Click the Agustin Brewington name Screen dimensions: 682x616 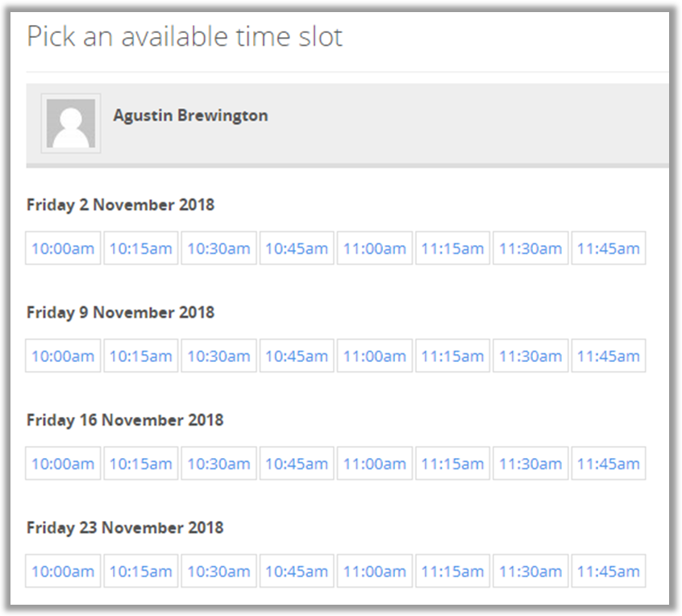[190, 115]
